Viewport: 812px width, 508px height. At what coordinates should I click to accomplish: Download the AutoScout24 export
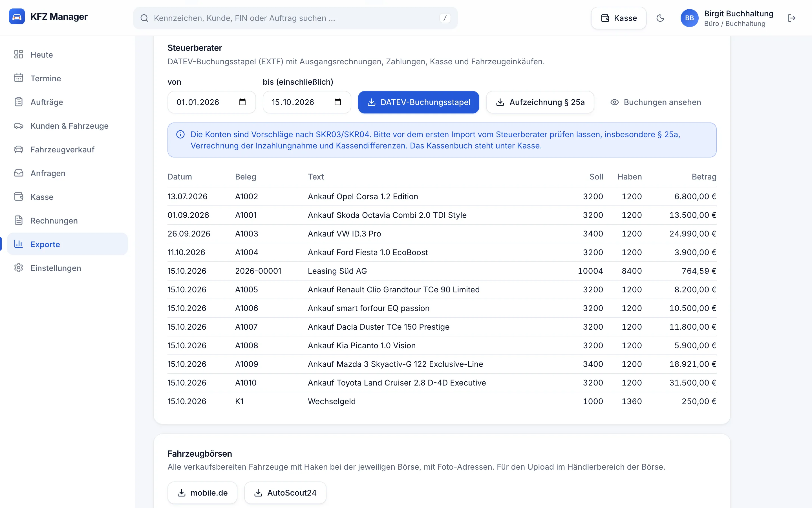click(285, 492)
